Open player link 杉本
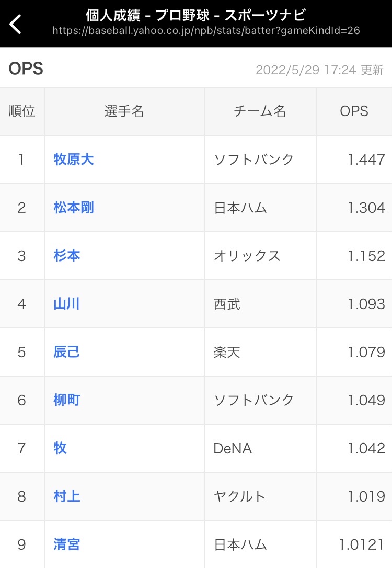392x568 pixels. (66, 256)
